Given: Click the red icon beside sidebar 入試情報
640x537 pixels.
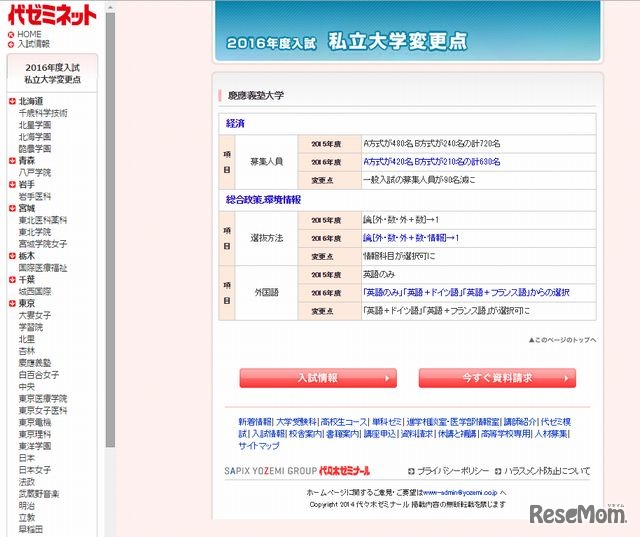Looking at the screenshot, I should tap(11, 44).
